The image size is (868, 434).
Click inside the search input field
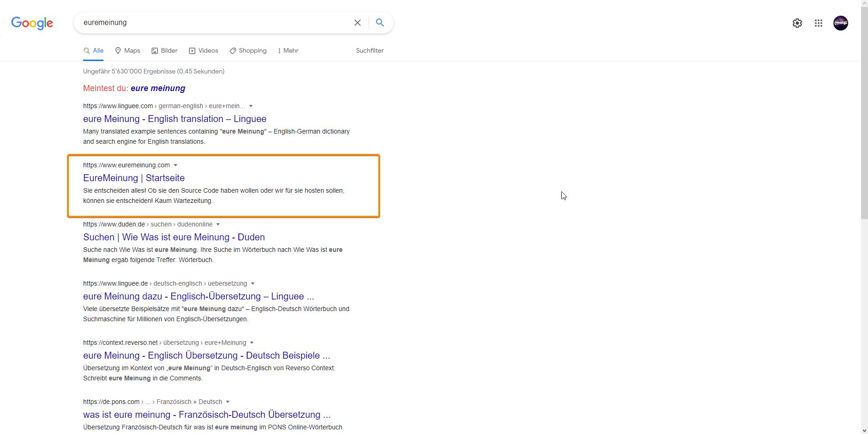tap(212, 23)
